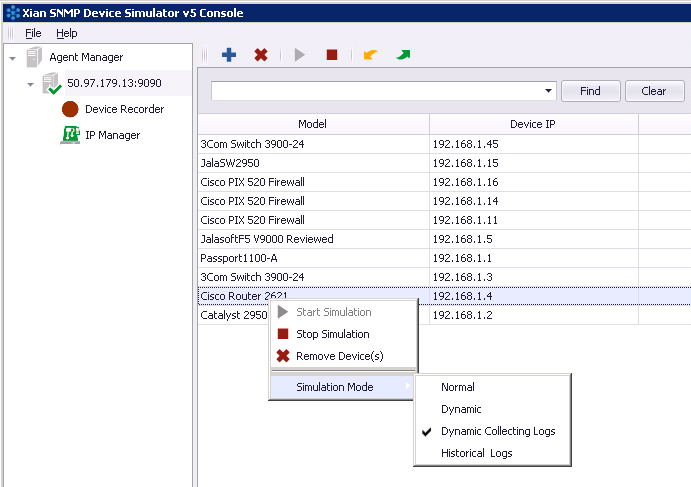Click the Xian SNMP snowflake title bar icon
Screen dimensions: 691x487
pos(13,13)
